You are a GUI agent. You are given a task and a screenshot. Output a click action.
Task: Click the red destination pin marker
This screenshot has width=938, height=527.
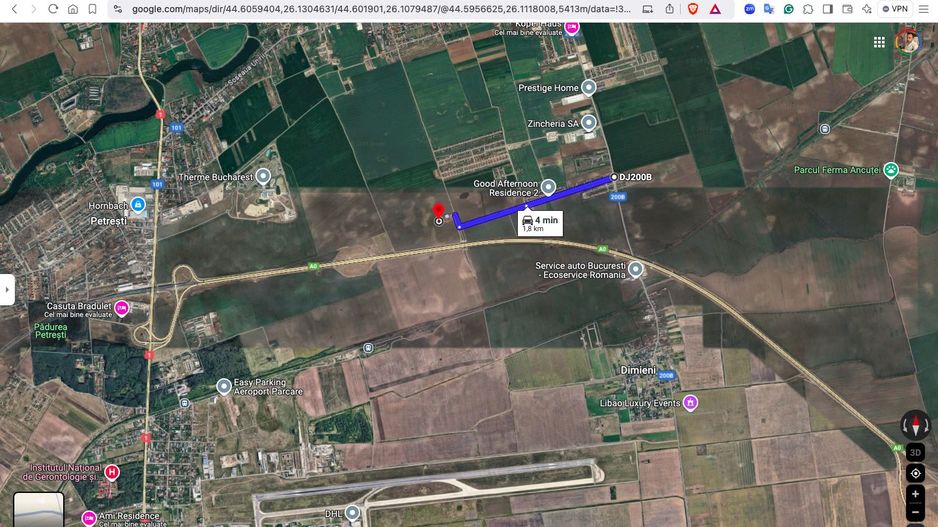coord(438,211)
